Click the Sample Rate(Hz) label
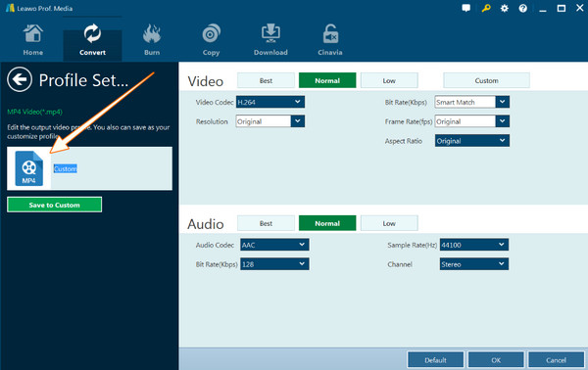The height and width of the screenshot is (370, 588). (413, 245)
